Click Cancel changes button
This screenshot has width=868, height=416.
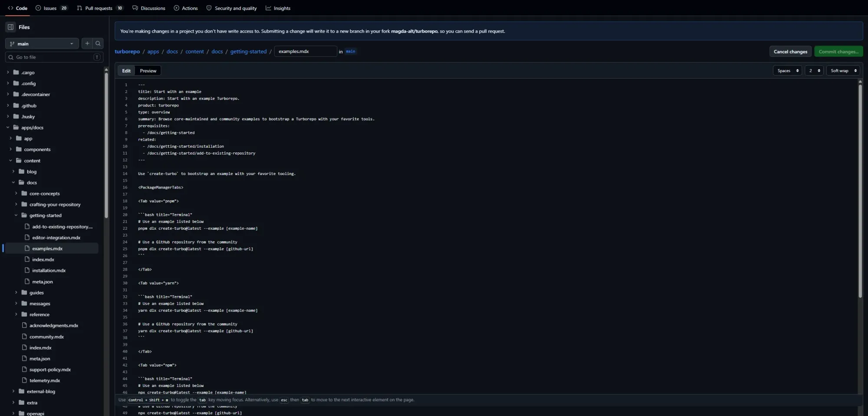[x=790, y=51]
